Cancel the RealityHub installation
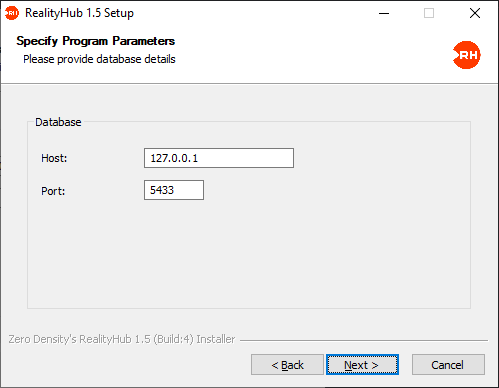The height and width of the screenshot is (388, 499). (x=448, y=365)
